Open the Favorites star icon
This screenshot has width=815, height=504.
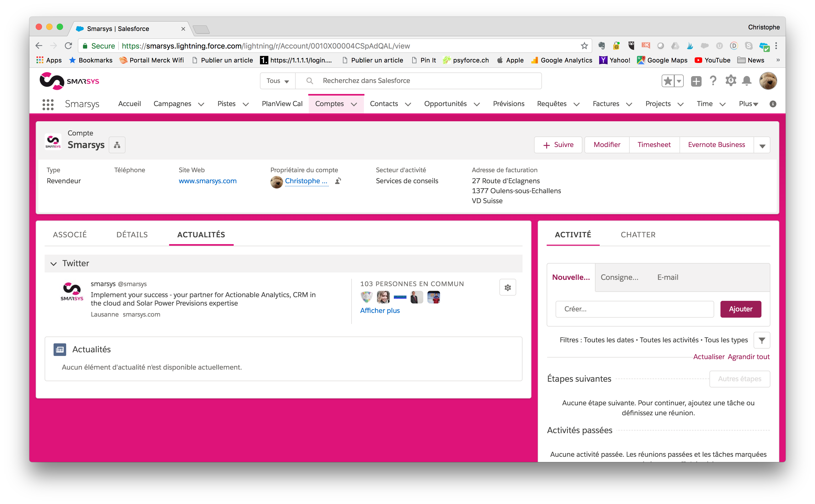pos(667,81)
